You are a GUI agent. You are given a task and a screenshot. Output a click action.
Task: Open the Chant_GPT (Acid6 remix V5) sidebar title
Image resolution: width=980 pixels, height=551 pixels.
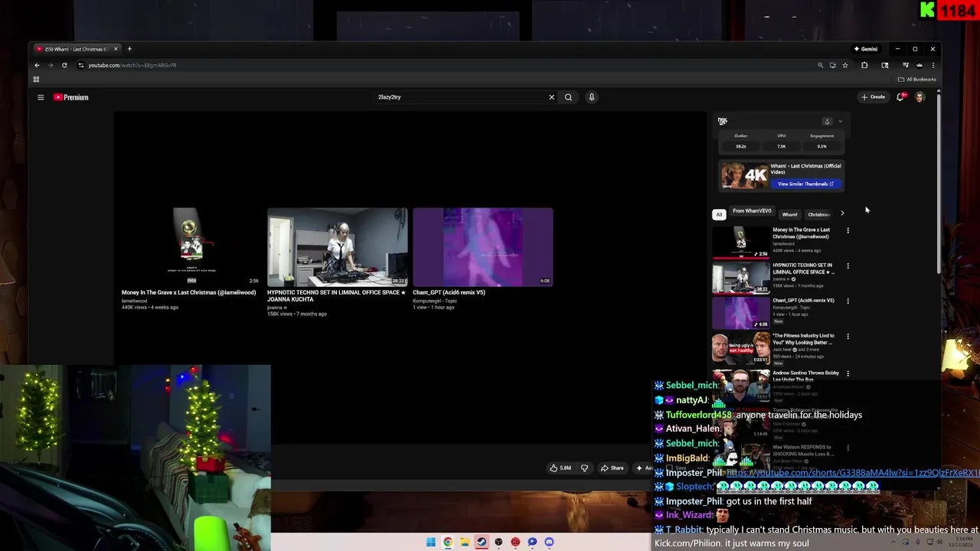click(803, 301)
